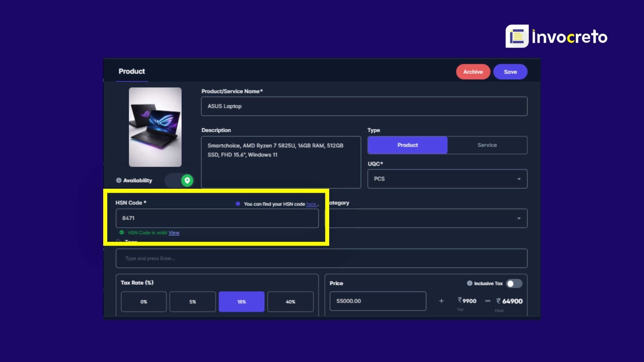Select the Product type option
The width and height of the screenshot is (644, 362).
(407, 145)
